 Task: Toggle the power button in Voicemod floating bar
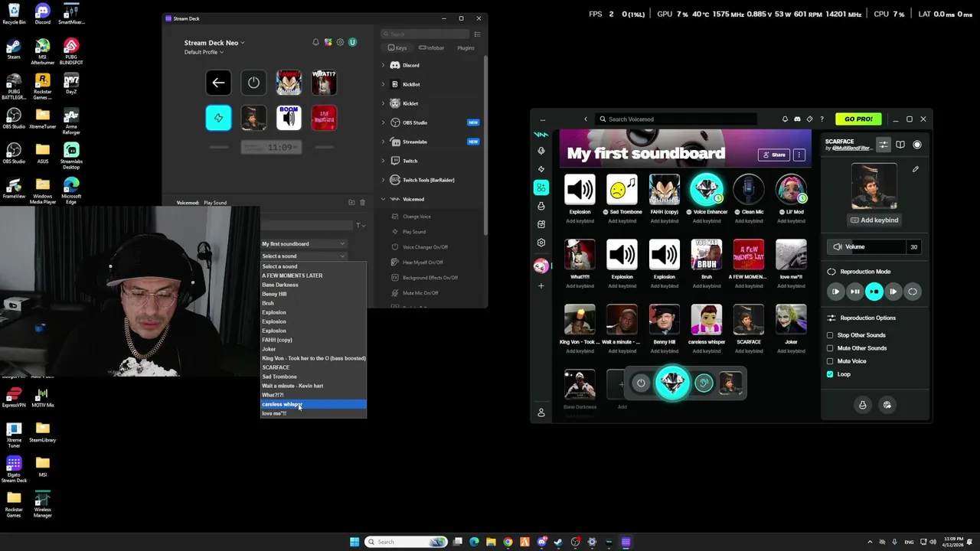641,383
